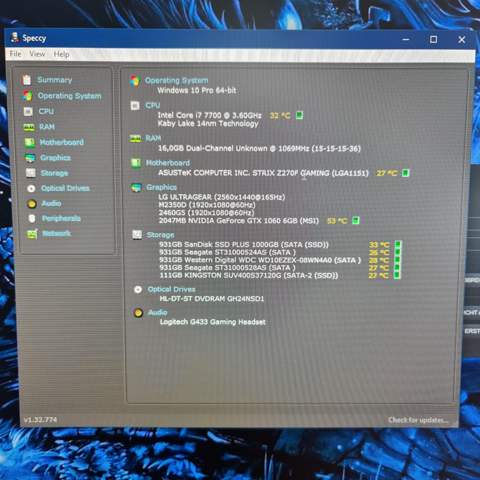Click 'Check for updates...' link
This screenshot has height=480, width=480.
[418, 420]
